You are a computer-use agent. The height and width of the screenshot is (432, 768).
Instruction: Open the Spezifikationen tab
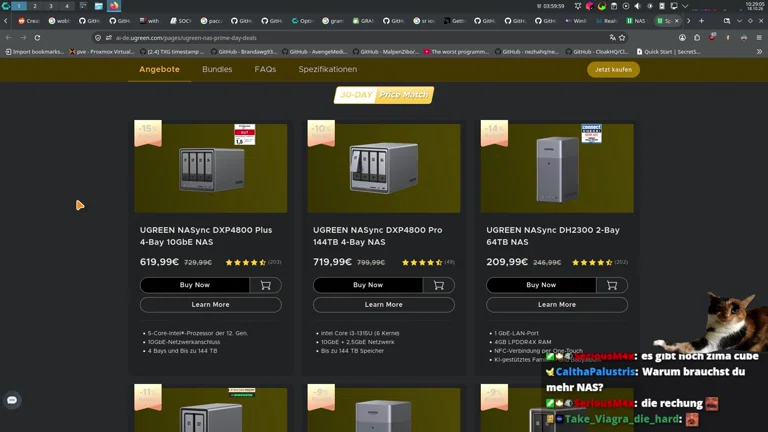point(328,70)
